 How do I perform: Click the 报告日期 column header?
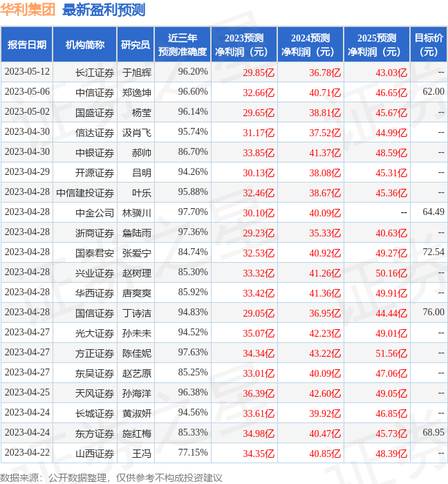pyautogui.click(x=27, y=44)
